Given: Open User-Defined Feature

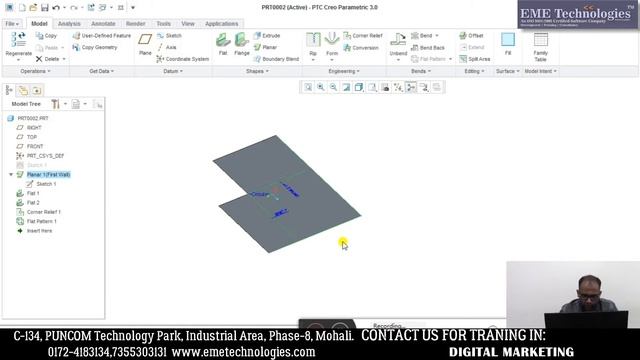Looking at the screenshot, I should click(x=102, y=36).
